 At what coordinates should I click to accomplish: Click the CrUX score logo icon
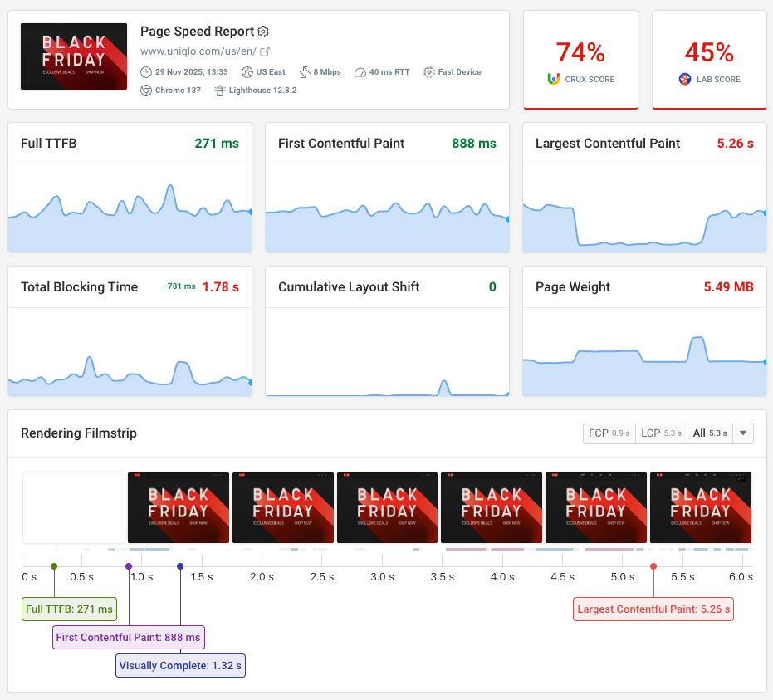[554, 80]
